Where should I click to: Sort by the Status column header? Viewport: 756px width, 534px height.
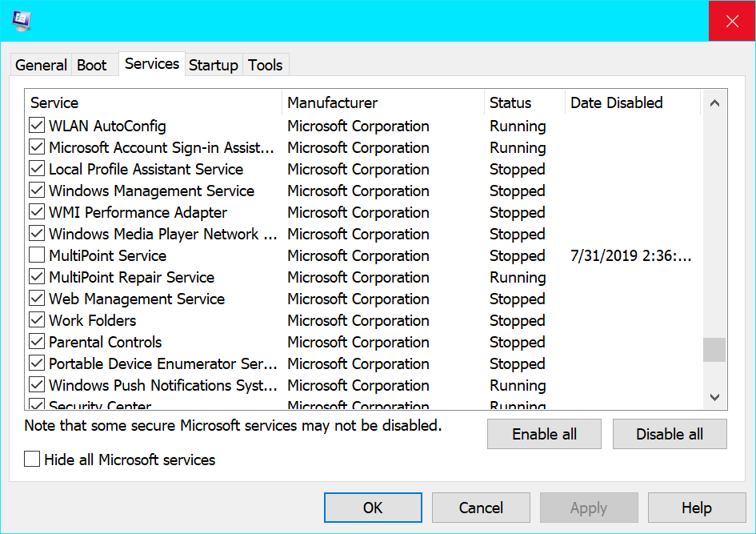coord(524,102)
